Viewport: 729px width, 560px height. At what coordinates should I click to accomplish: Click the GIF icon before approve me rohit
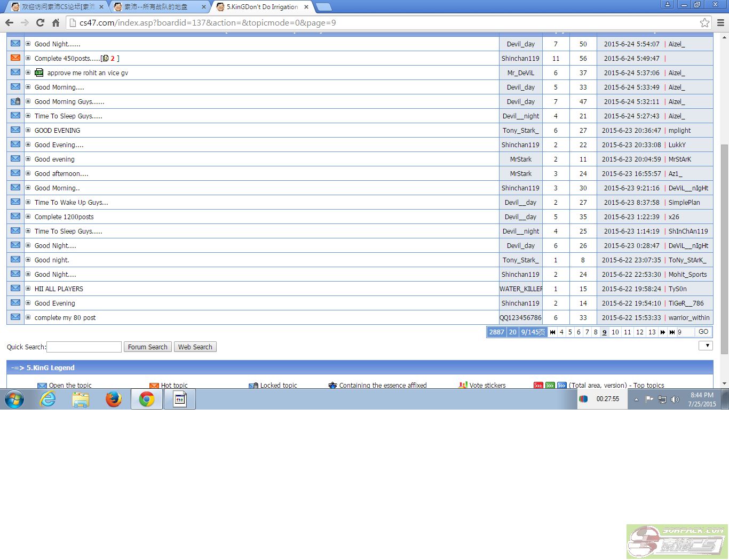(x=39, y=73)
